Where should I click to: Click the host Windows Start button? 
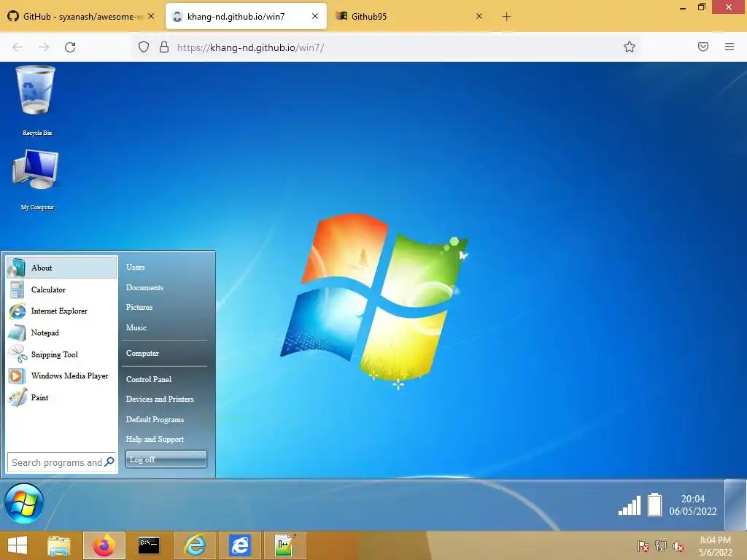[18, 545]
